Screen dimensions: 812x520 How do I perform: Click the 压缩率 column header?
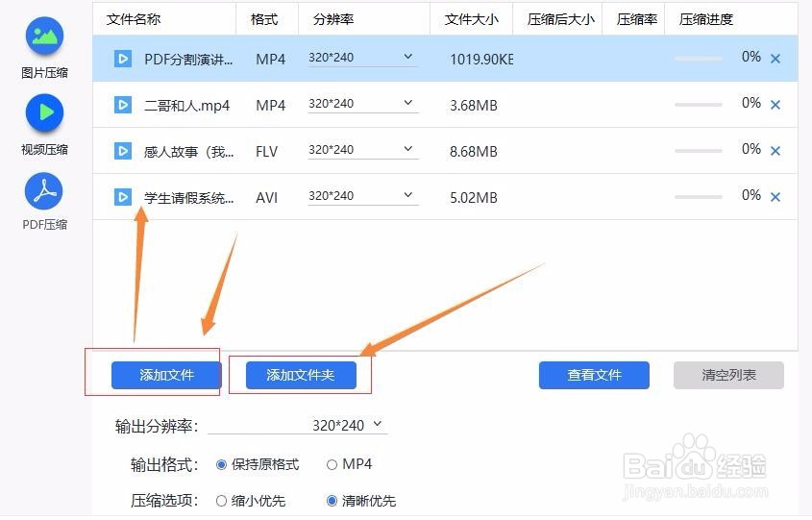637,19
